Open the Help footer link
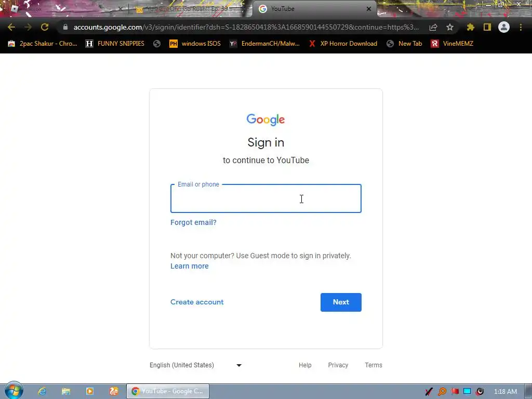 tap(305, 365)
